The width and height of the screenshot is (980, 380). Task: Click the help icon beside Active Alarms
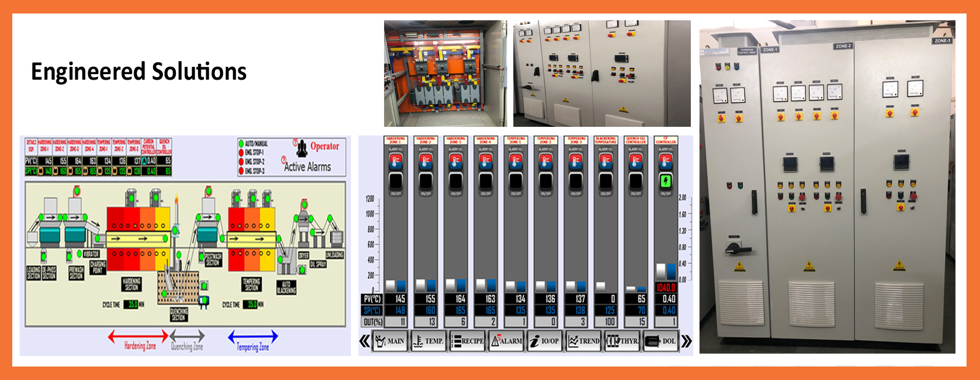coord(284,161)
